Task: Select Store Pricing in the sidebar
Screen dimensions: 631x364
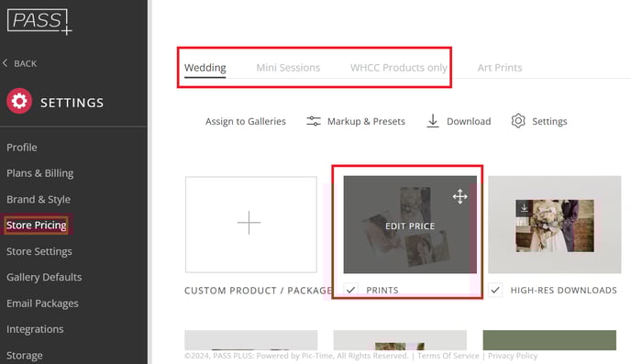Action: pyautogui.click(x=36, y=226)
